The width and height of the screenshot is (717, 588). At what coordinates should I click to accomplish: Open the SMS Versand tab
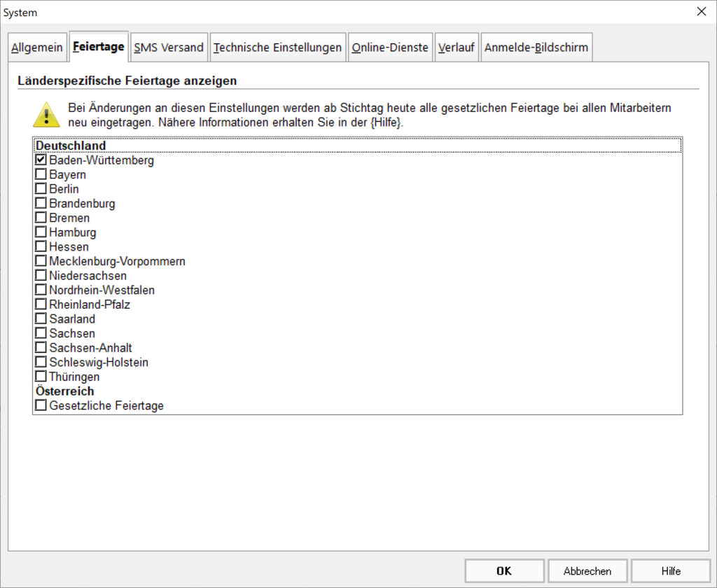point(169,48)
